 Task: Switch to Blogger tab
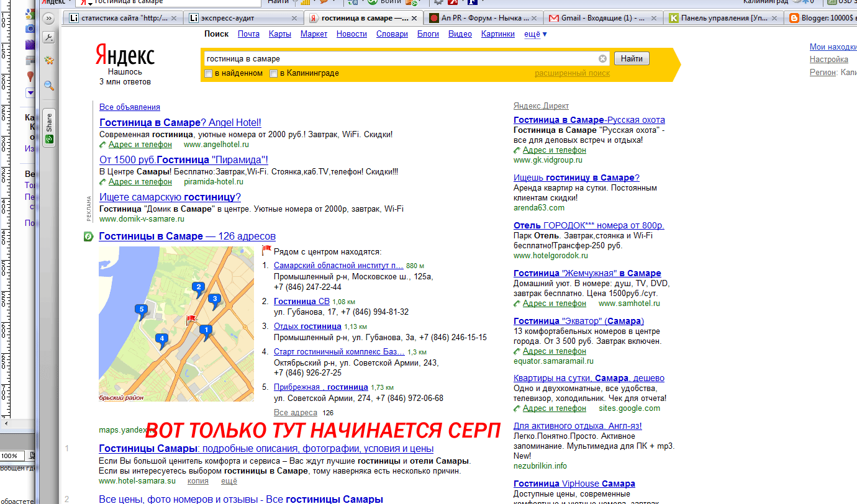pyautogui.click(x=821, y=19)
